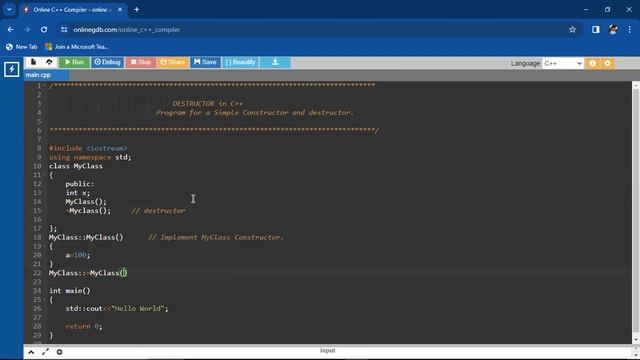
Task: Download the code via download arrow icon
Action: (x=275, y=62)
